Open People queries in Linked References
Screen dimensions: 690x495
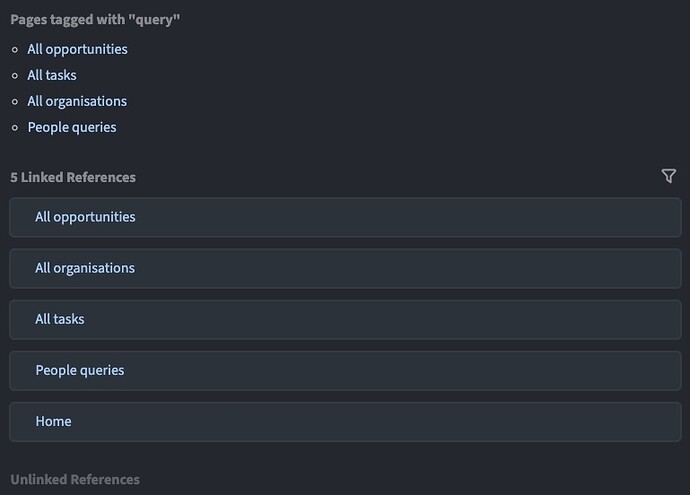[x=80, y=370]
